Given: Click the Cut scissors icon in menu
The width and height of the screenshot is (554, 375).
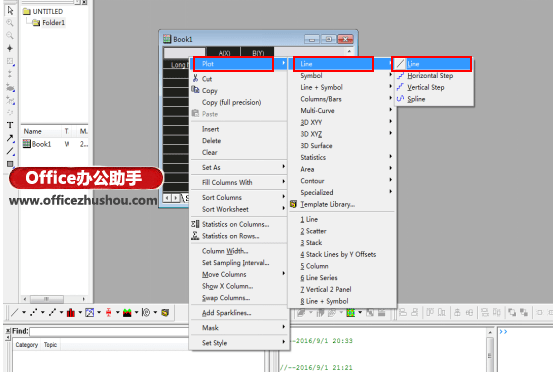Looking at the screenshot, I should pos(195,78).
